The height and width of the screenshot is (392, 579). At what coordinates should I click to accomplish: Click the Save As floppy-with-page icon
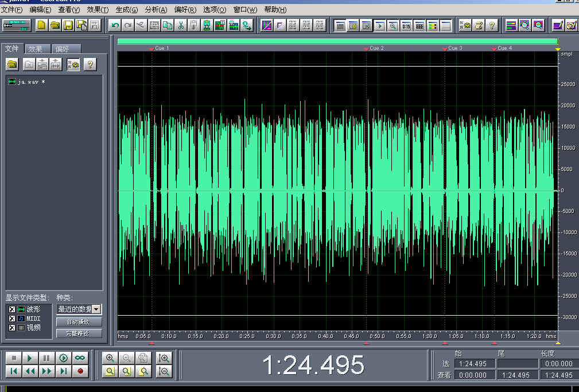(x=81, y=25)
